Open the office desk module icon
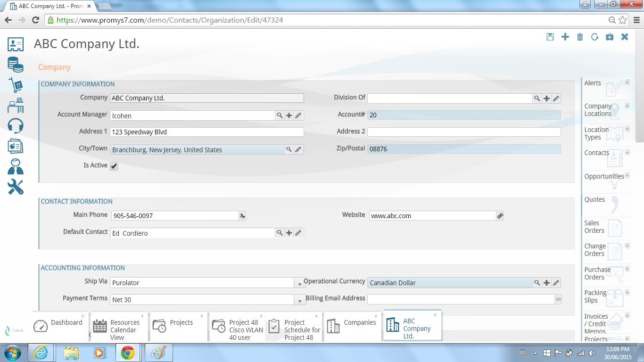The width and height of the screenshot is (644, 362). [x=16, y=105]
